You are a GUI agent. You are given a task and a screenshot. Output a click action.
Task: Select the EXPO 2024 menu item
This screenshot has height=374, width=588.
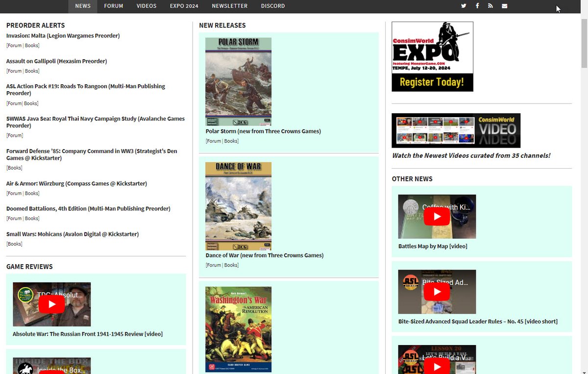184,6
